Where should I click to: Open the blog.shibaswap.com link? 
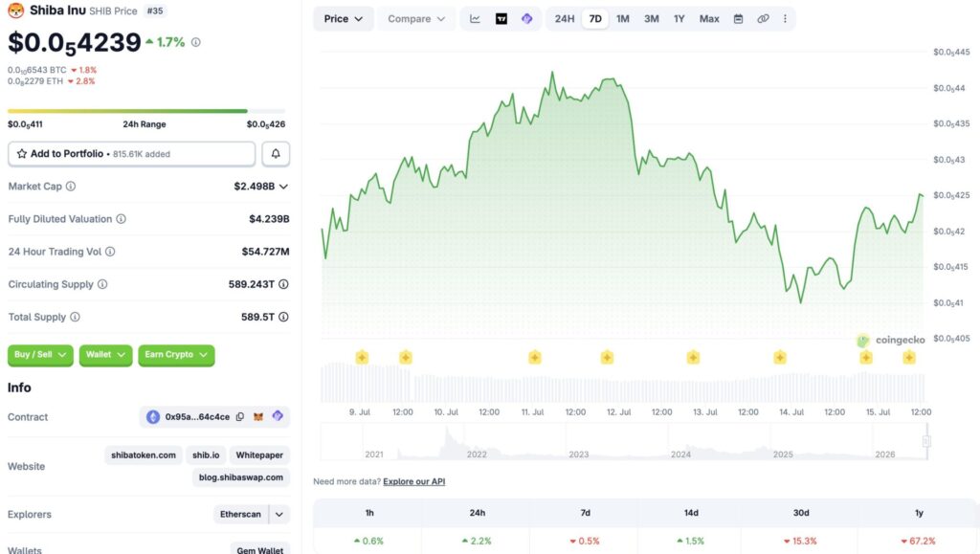click(x=240, y=477)
